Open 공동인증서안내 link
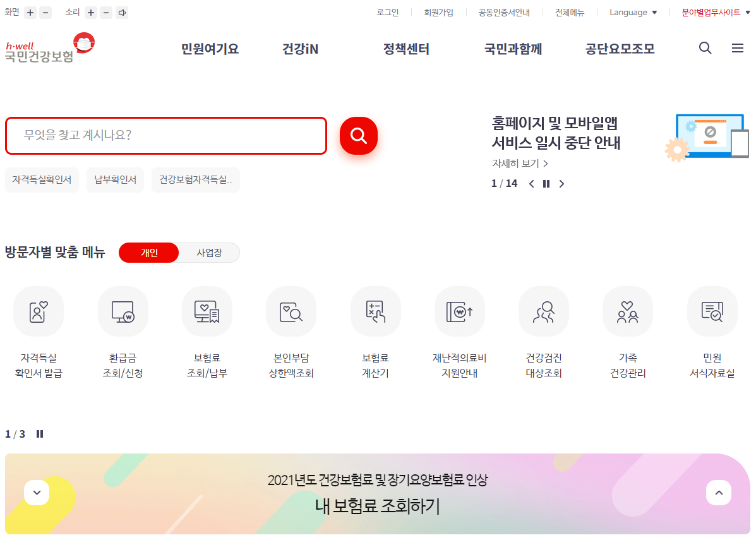756x540 pixels. (504, 13)
